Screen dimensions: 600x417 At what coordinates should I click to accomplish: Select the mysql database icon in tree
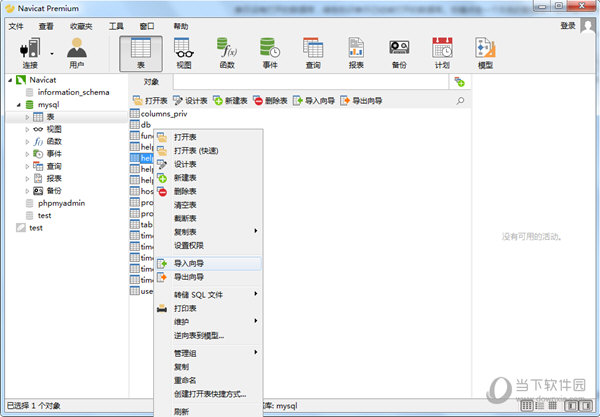[29, 104]
